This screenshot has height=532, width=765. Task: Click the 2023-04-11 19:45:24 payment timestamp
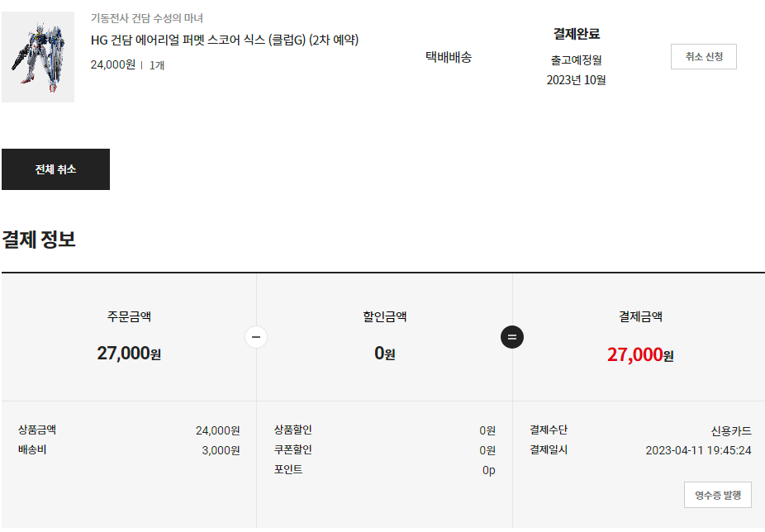(x=698, y=450)
